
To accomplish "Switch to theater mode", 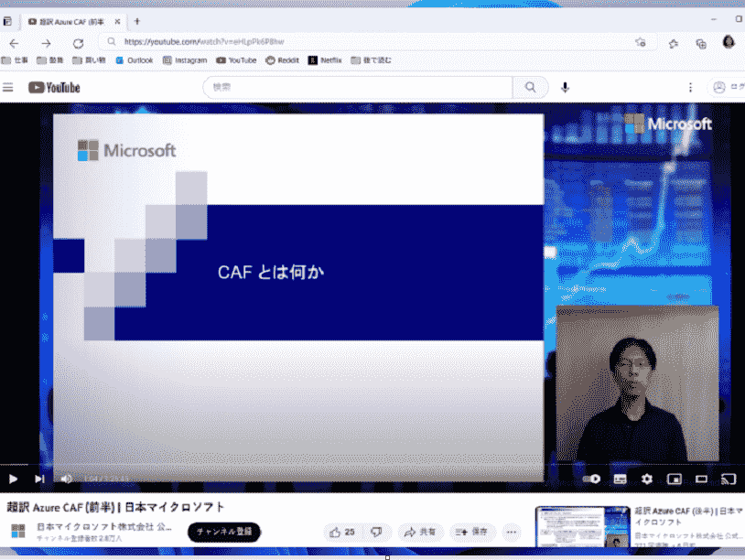I will [701, 479].
